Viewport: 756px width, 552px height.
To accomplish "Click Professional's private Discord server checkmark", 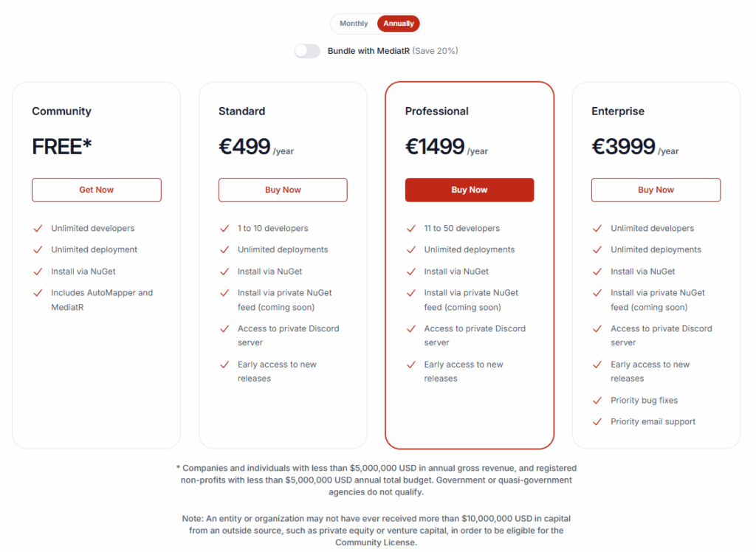I will (411, 329).
